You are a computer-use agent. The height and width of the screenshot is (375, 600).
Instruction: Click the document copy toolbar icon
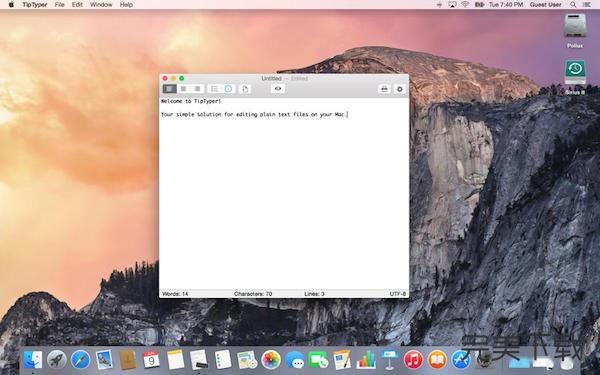pos(245,89)
